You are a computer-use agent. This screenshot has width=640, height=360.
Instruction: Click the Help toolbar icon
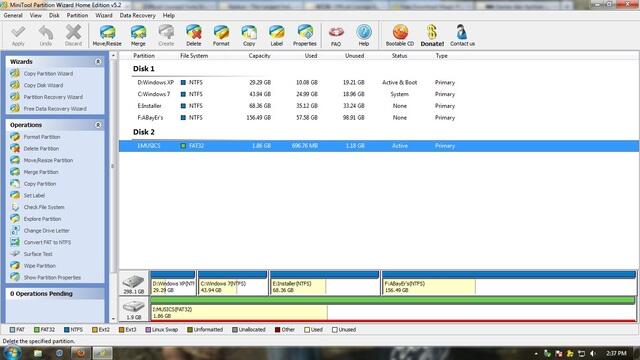364,36
